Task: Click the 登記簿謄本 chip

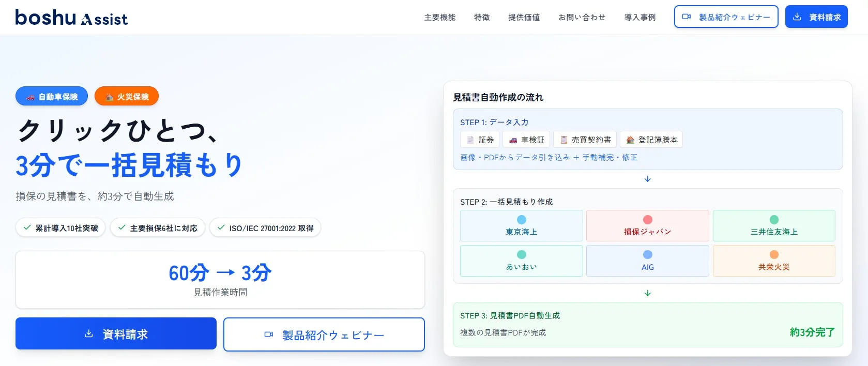Action: point(651,140)
